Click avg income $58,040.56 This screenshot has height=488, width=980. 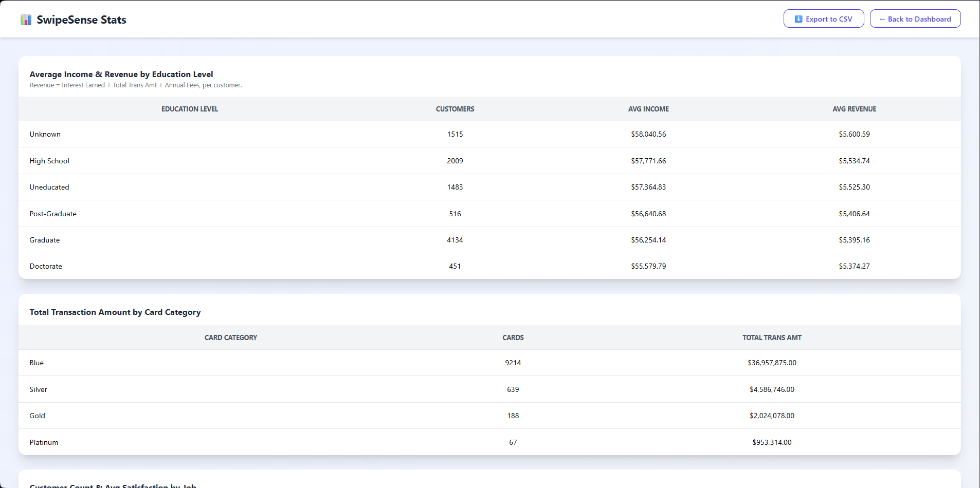coord(648,134)
